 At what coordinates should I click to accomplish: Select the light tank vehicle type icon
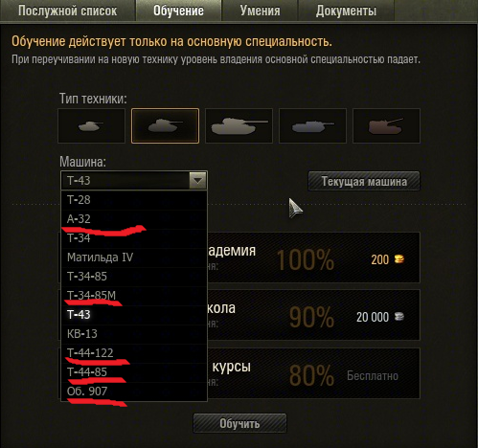click(x=91, y=125)
